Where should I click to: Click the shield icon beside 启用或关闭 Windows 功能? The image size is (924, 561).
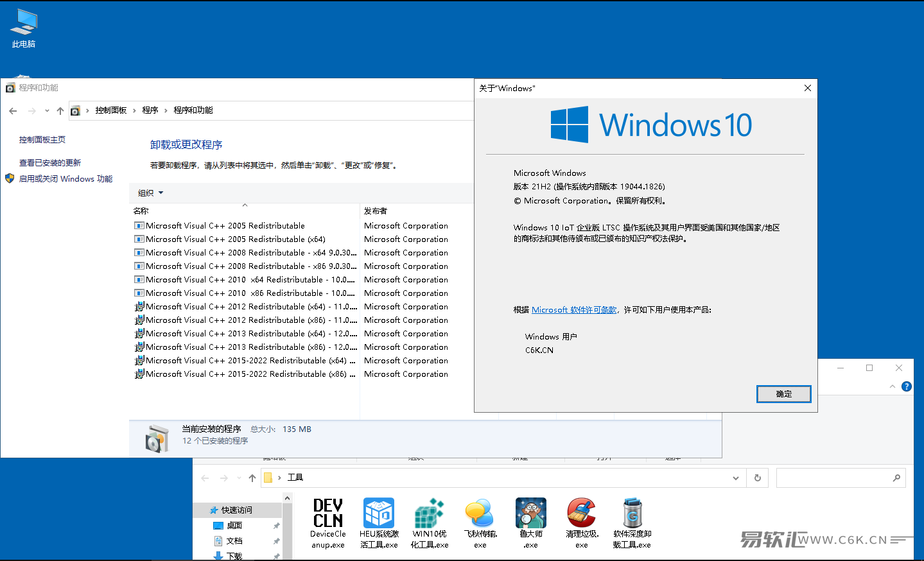point(10,178)
